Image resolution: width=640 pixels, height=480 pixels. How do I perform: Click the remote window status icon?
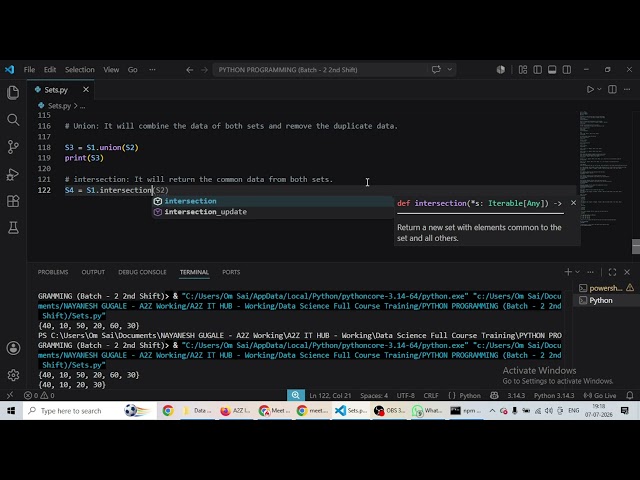click(x=10, y=395)
